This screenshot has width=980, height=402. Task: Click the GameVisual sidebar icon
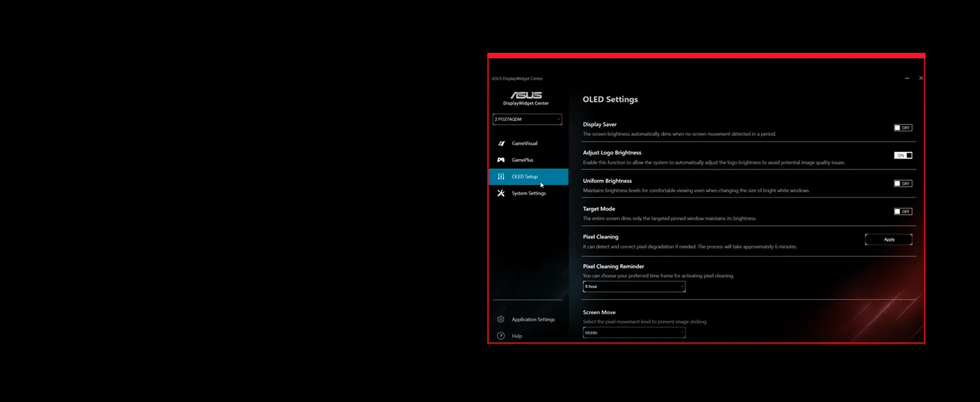click(501, 143)
